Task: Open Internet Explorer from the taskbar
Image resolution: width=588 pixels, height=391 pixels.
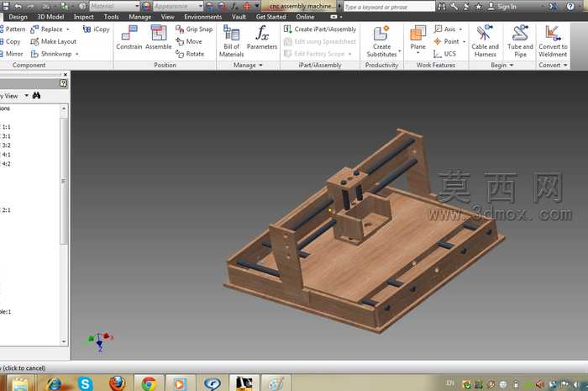Action: [55, 383]
